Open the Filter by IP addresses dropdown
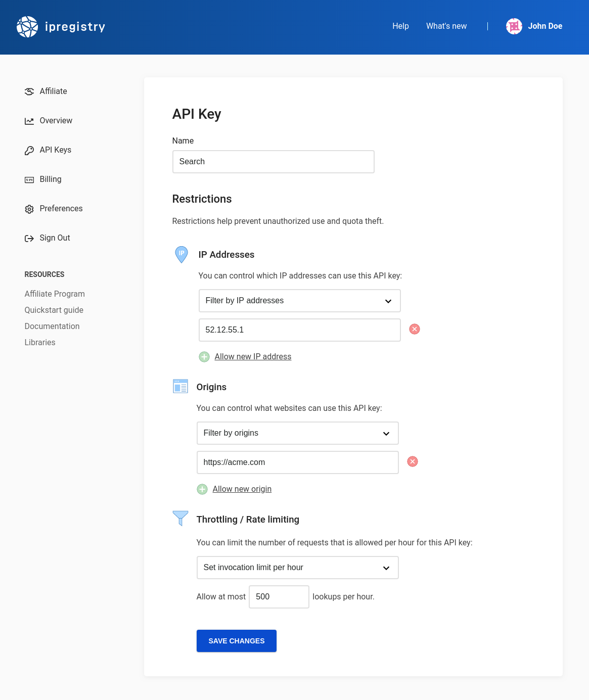589x700 pixels. [x=299, y=300]
